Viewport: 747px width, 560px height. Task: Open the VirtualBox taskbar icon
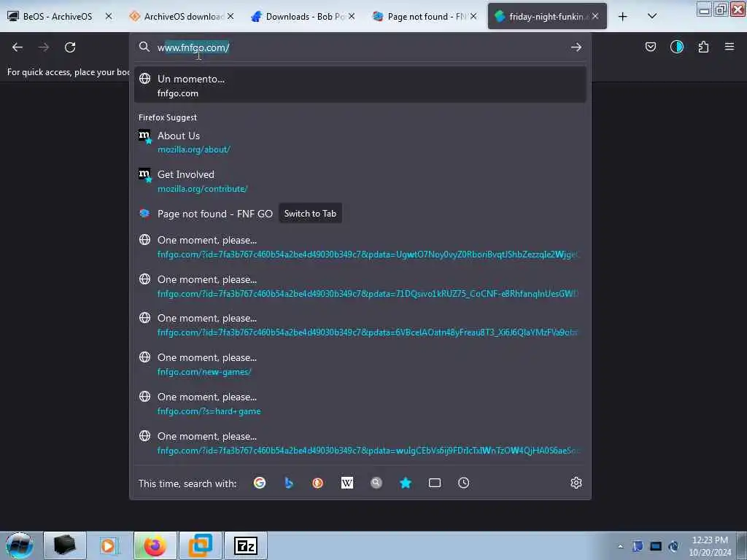click(x=201, y=545)
